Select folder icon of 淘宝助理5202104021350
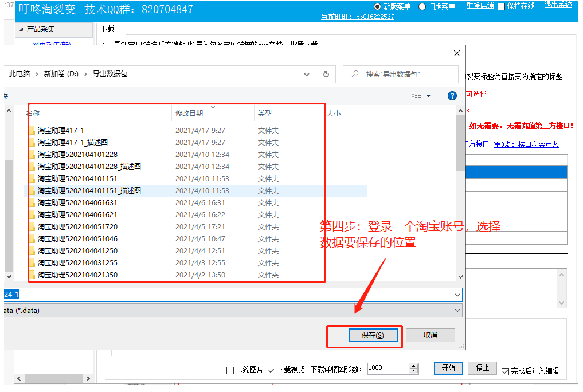Viewport: 583px width, 392px height. [32, 275]
